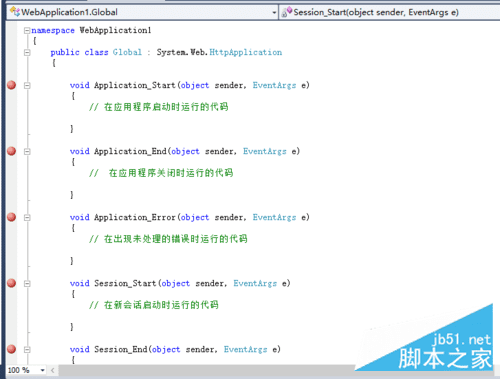Collapse the Application_End method
The width and height of the screenshot is (500, 379).
(27, 151)
